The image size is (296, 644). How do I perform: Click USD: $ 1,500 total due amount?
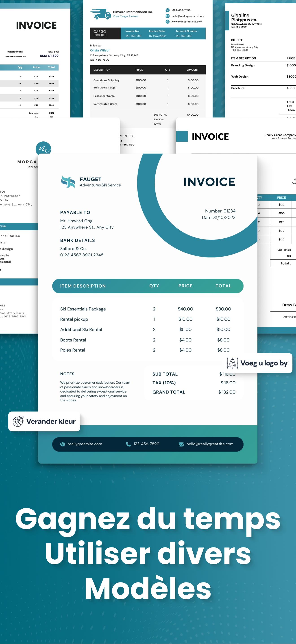pos(49,56)
